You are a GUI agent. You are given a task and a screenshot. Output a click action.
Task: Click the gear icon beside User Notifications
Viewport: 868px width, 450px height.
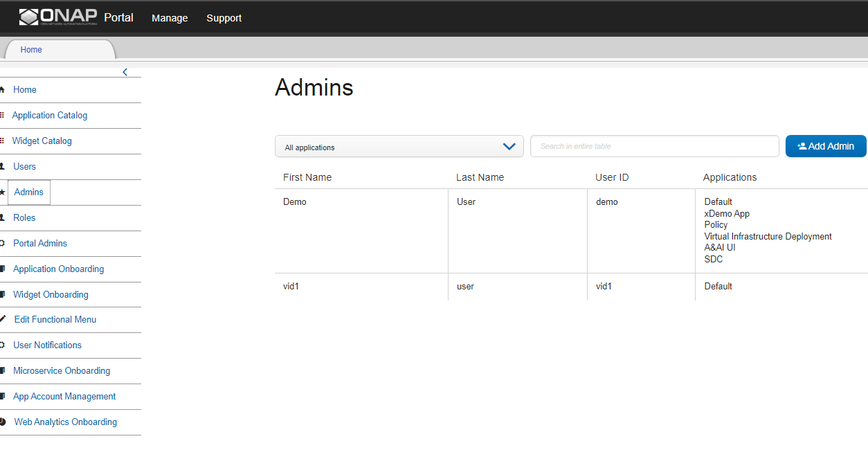pos(2,345)
